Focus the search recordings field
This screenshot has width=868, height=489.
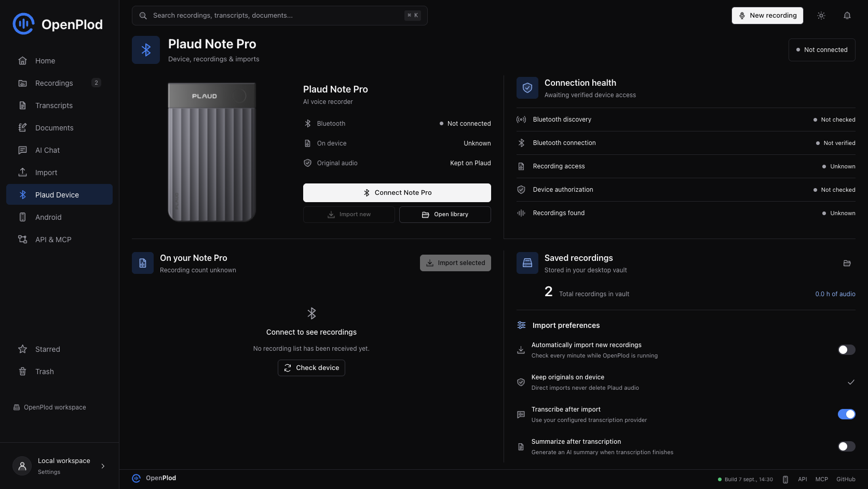[280, 16]
